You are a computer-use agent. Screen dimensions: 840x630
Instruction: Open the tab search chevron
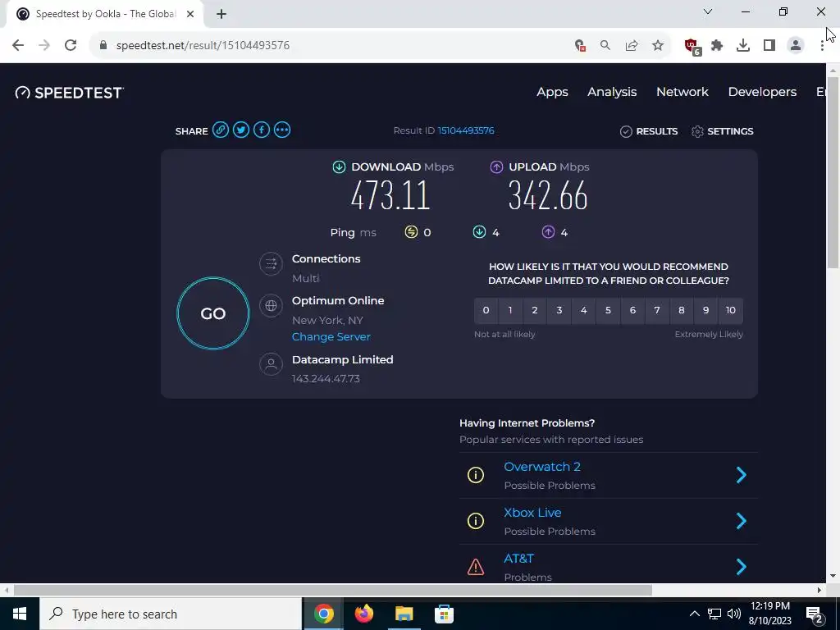coord(708,11)
